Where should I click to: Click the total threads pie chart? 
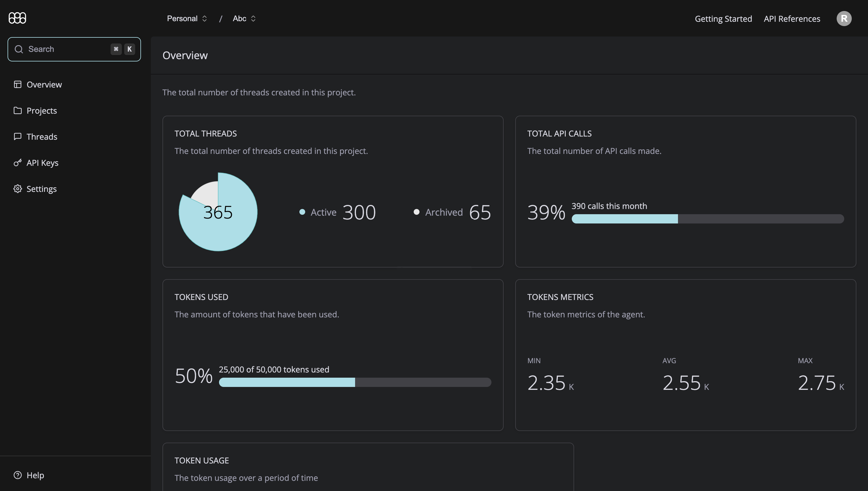(218, 212)
